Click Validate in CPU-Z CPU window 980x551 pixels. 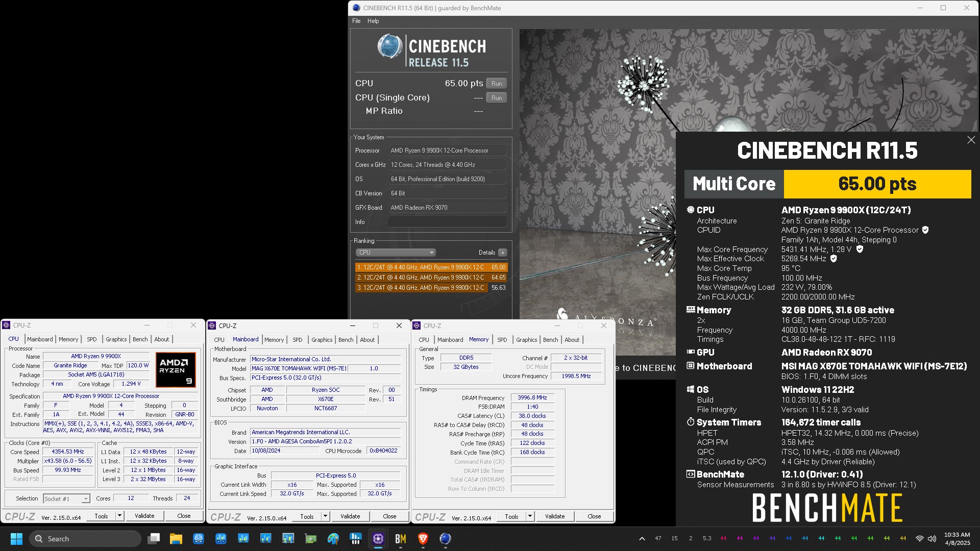point(144,516)
